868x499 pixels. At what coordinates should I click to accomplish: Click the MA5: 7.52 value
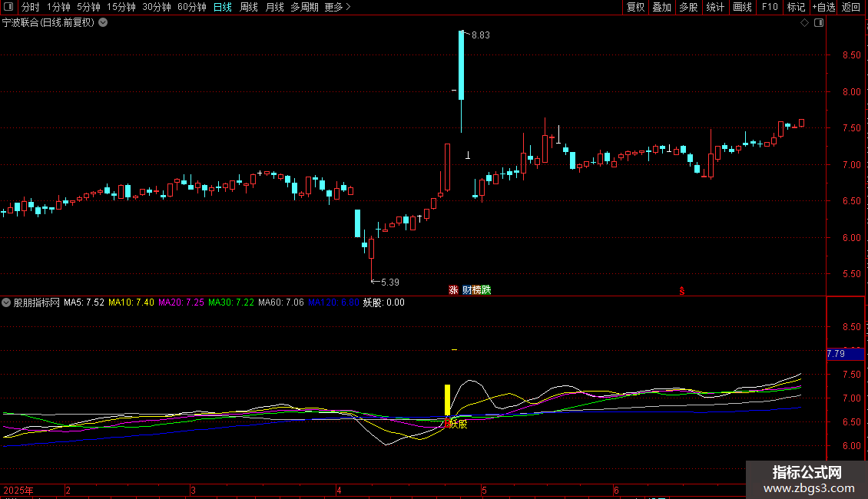click(x=84, y=302)
